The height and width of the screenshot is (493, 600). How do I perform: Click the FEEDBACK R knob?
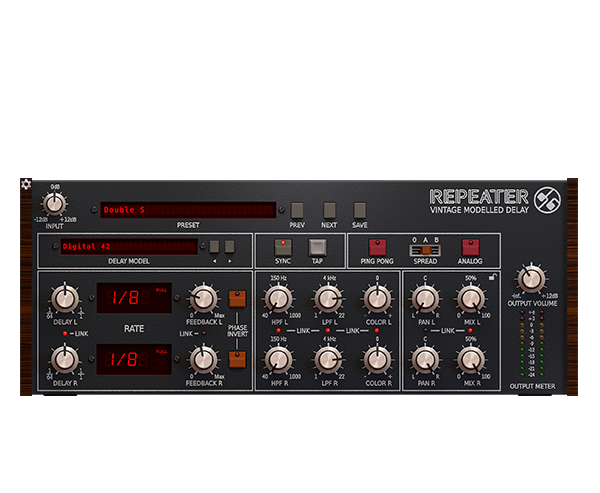point(203,360)
